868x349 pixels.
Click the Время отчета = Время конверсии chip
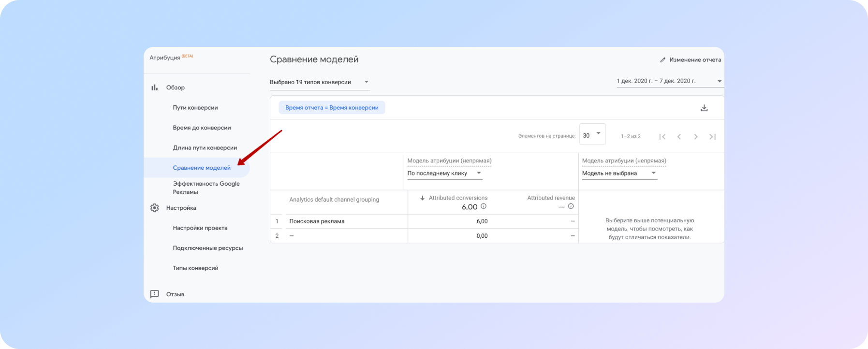(332, 108)
